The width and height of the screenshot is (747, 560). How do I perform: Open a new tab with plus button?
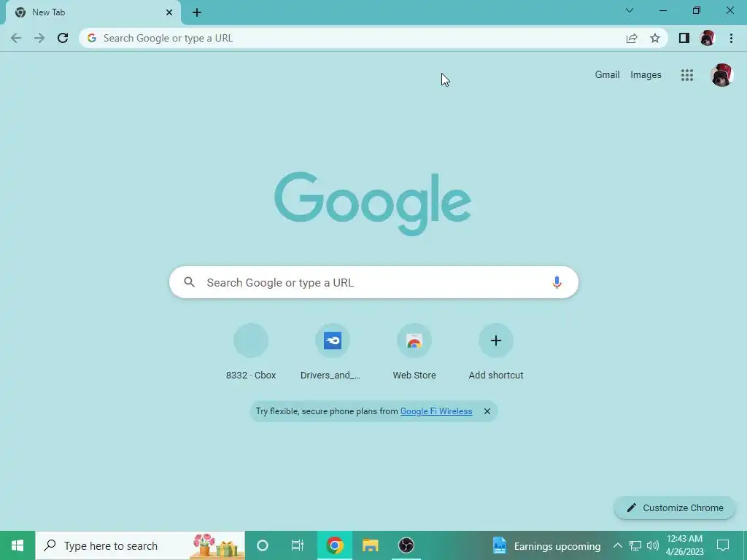197,12
